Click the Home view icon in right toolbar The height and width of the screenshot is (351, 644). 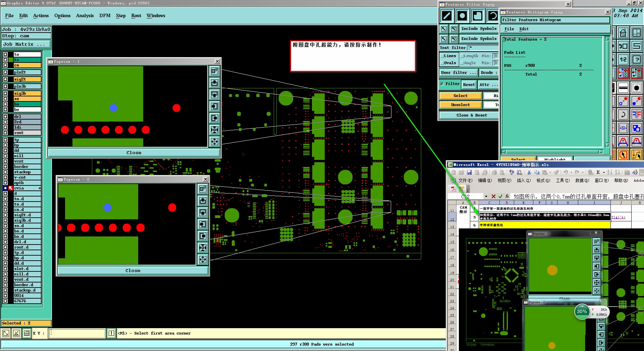pyautogui.click(x=623, y=33)
